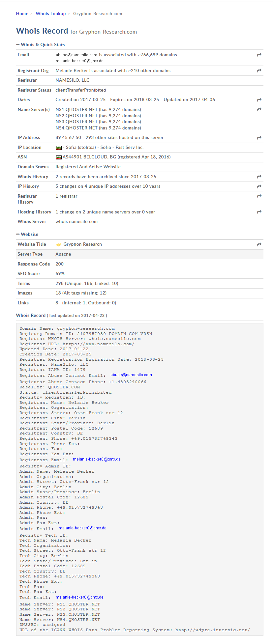Open the Whois Lookup breadcrumb link
The image size is (273, 644).
51,14
